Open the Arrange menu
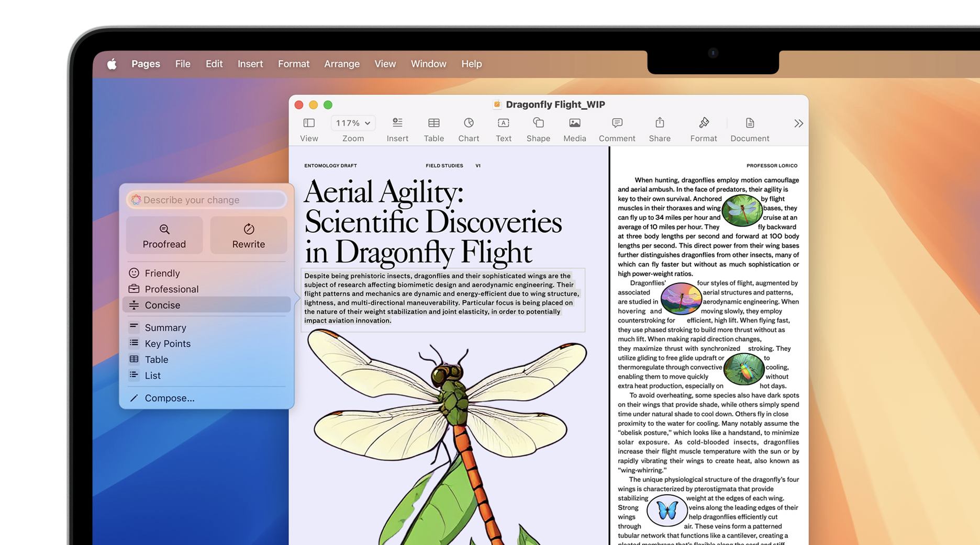 tap(342, 64)
